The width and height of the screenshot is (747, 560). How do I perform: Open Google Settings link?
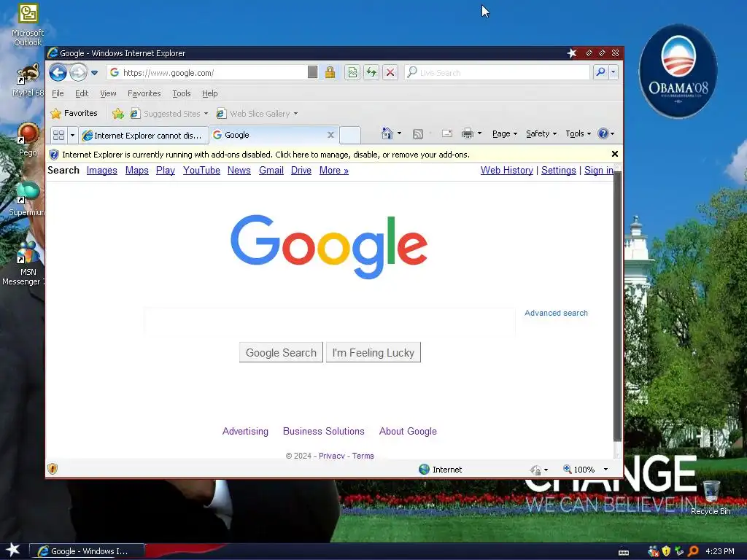point(558,171)
